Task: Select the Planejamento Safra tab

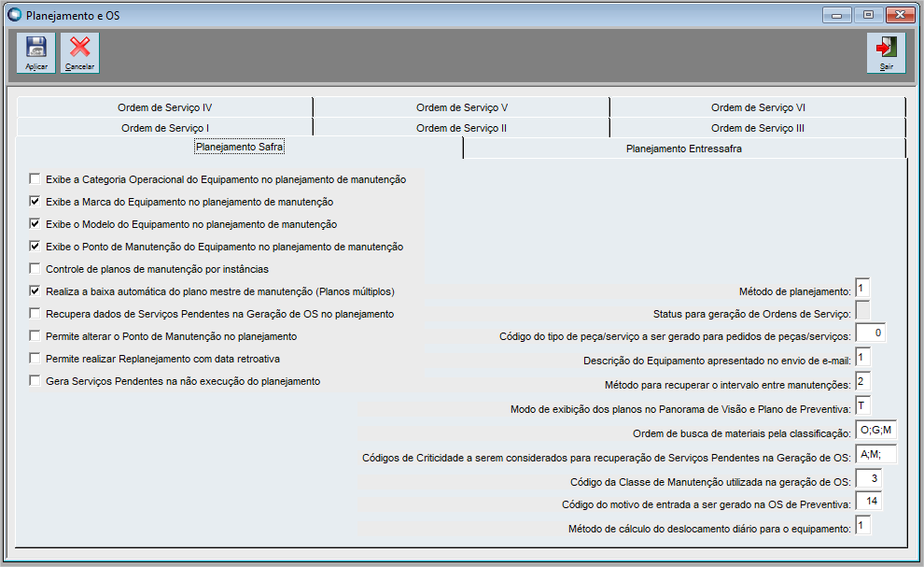Action: [x=239, y=147]
